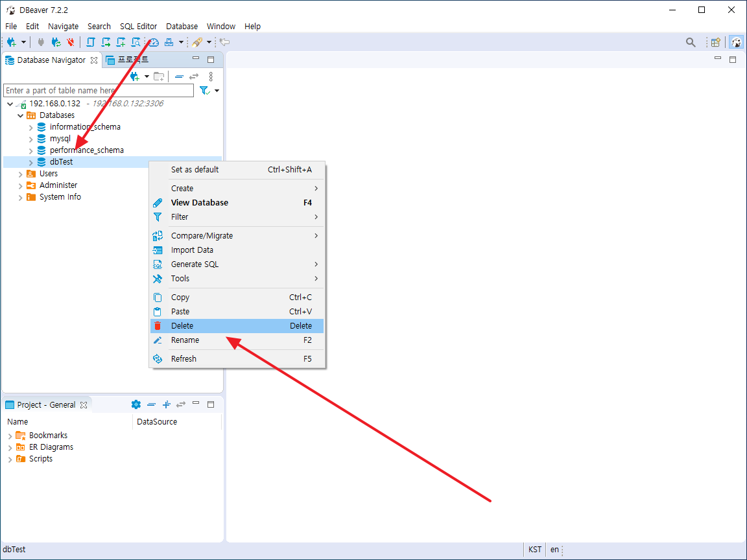
Task: Click the pen nib tool icon
Action: pyautogui.click(x=196, y=42)
